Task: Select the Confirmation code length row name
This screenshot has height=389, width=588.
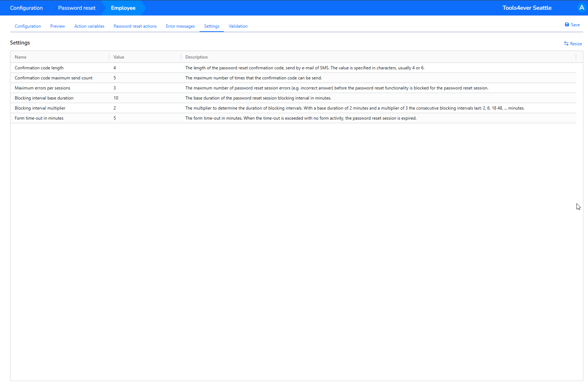Action: 39,68
